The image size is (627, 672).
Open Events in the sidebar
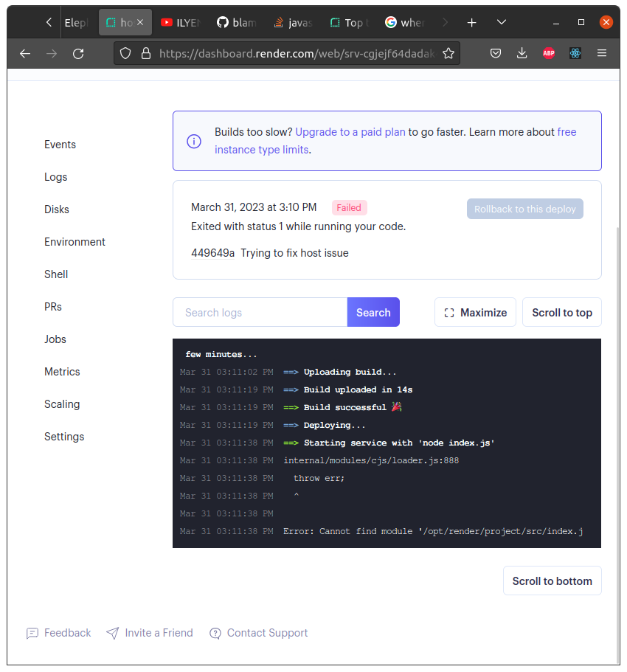(60, 145)
